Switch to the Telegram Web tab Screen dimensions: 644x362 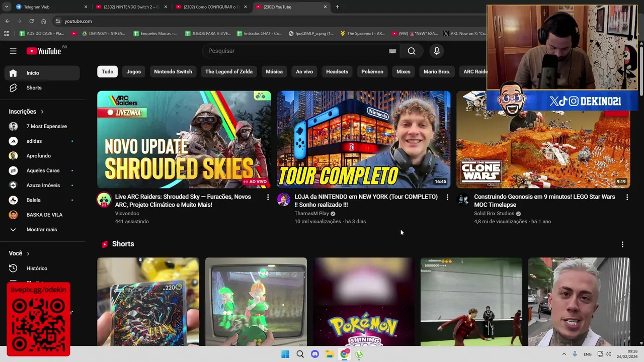[x=50, y=7]
